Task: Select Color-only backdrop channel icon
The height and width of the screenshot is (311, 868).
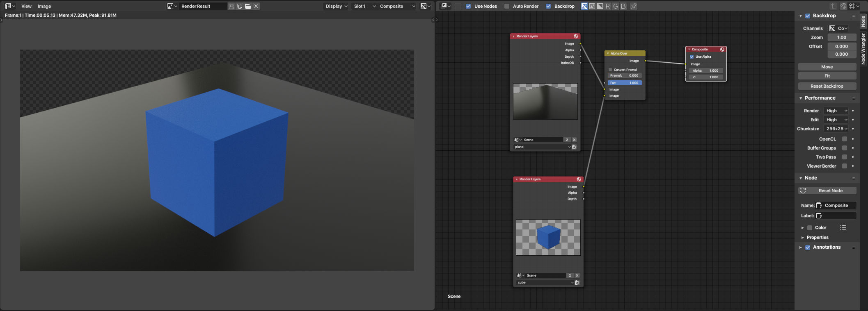Action: pyautogui.click(x=592, y=6)
